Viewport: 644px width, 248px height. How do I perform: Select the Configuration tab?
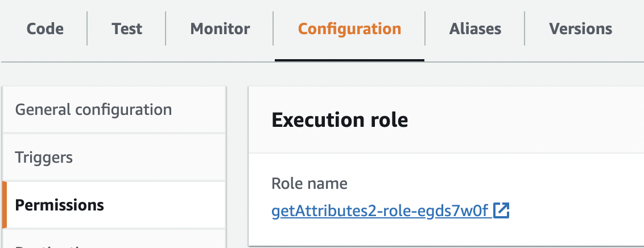pyautogui.click(x=349, y=29)
